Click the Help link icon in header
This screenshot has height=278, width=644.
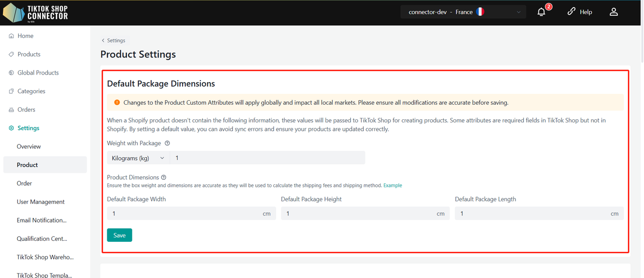pyautogui.click(x=571, y=12)
